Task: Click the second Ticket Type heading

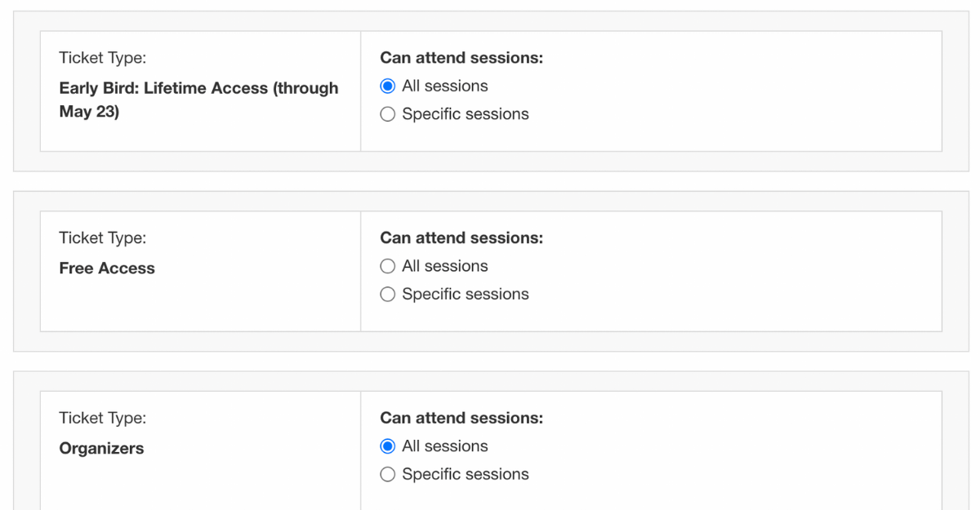Action: coord(103,237)
